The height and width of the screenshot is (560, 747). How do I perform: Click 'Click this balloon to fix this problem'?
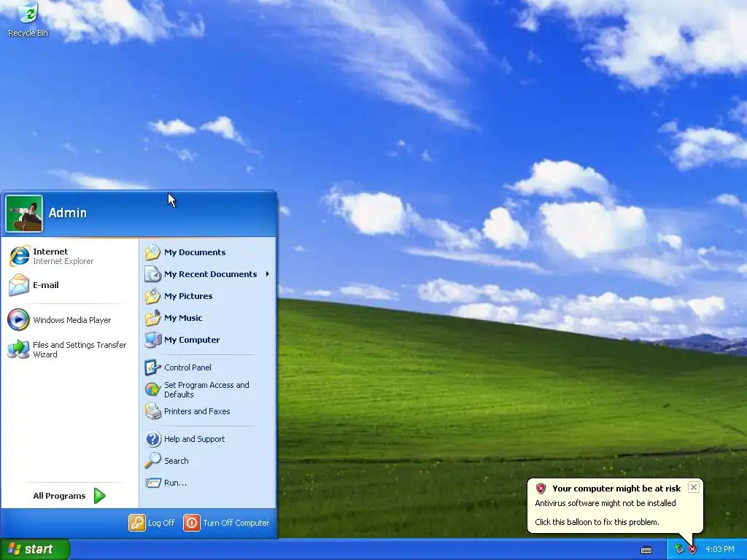click(x=597, y=522)
